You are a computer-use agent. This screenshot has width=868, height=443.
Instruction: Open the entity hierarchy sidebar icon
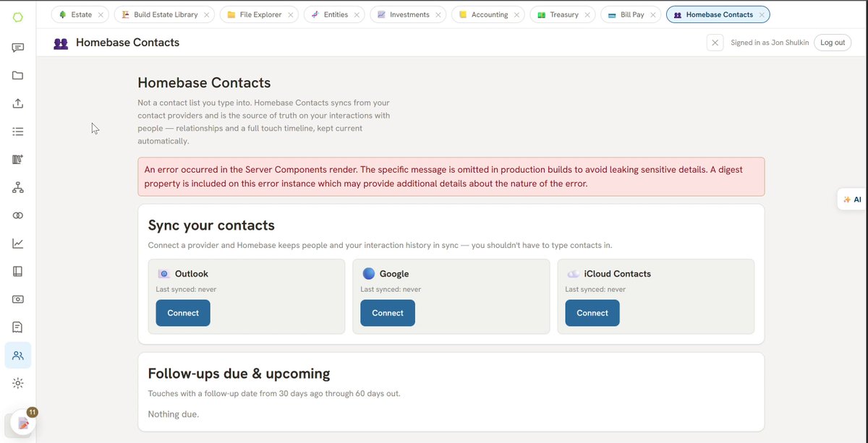pos(18,187)
